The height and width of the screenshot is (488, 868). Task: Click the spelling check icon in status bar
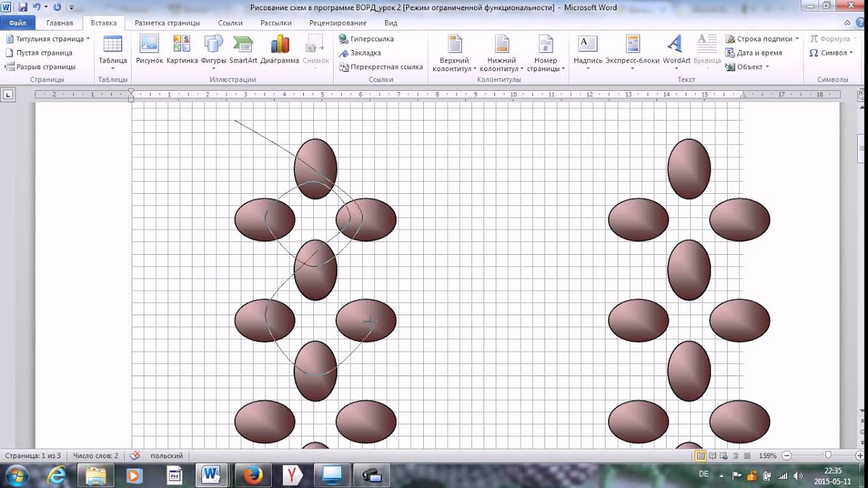[134, 456]
